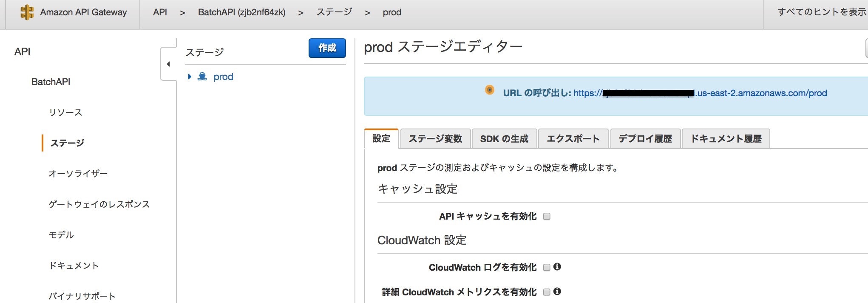This screenshot has width=868, height=303.
Task: Open the ステージ変数 tab
Action: click(435, 139)
